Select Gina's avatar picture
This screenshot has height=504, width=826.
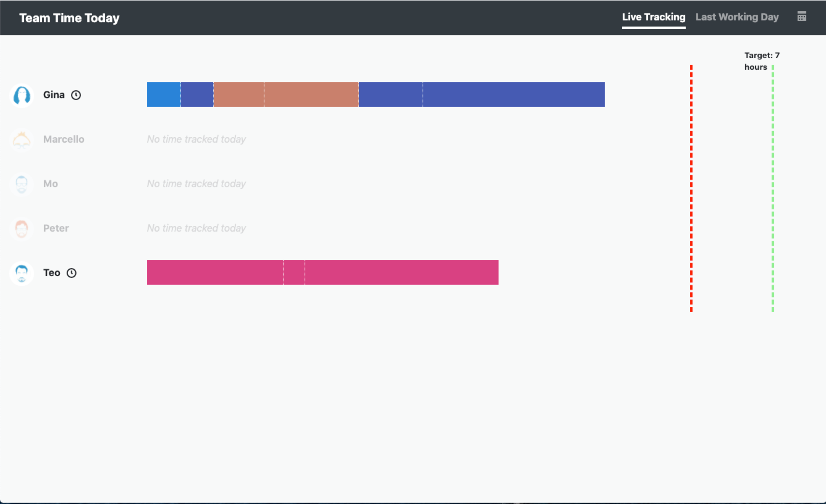click(x=22, y=95)
